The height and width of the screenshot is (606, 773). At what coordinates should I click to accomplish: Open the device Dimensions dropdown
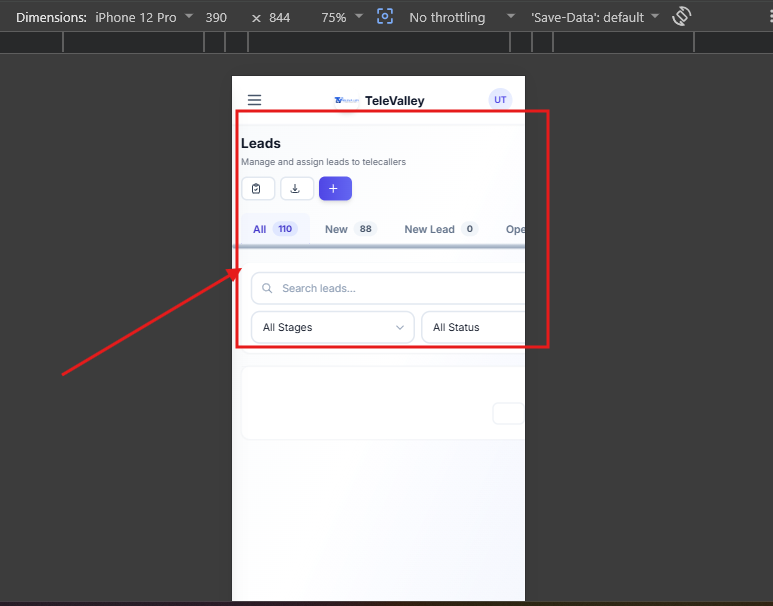[144, 17]
